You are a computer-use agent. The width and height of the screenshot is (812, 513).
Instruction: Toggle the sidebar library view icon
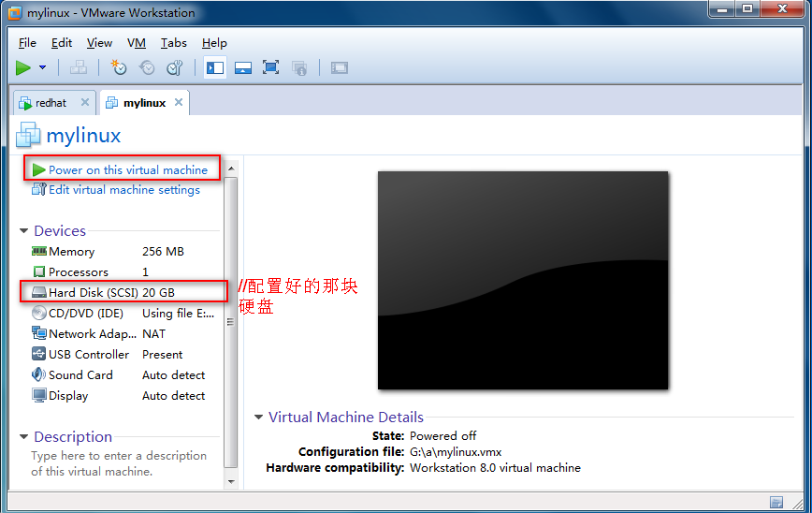[x=215, y=67]
